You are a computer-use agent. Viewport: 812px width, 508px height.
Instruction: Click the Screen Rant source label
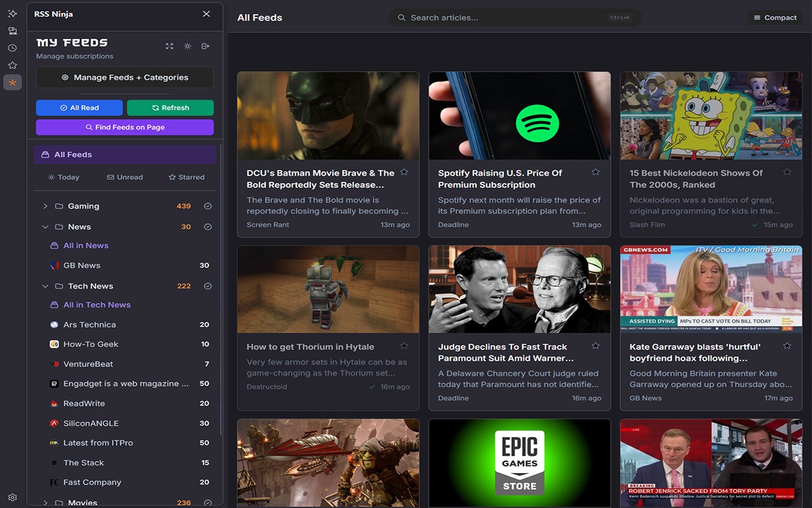268,225
